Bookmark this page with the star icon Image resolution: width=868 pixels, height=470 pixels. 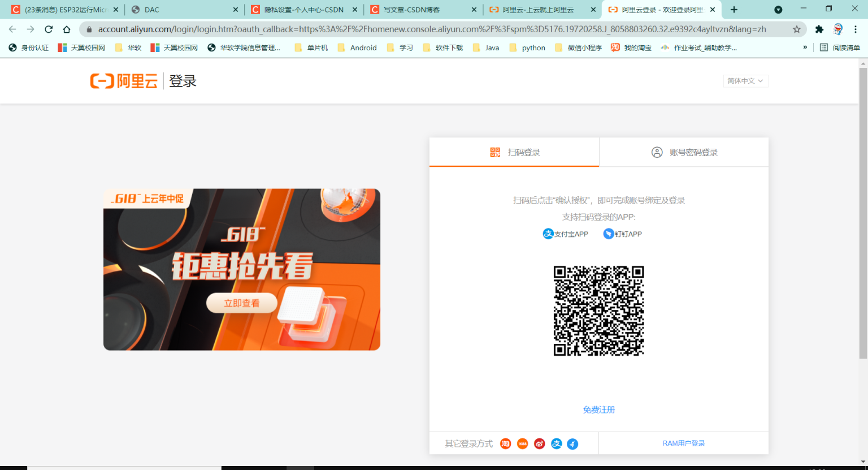(x=797, y=29)
